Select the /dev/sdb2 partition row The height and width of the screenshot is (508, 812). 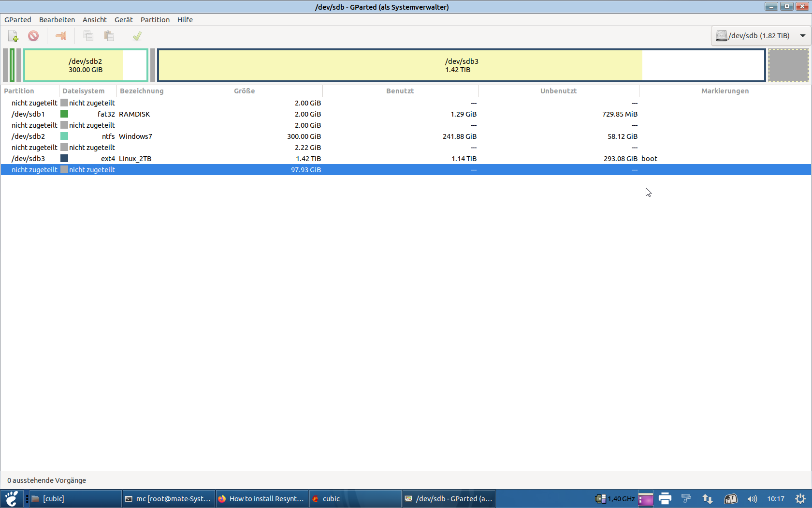(x=406, y=136)
